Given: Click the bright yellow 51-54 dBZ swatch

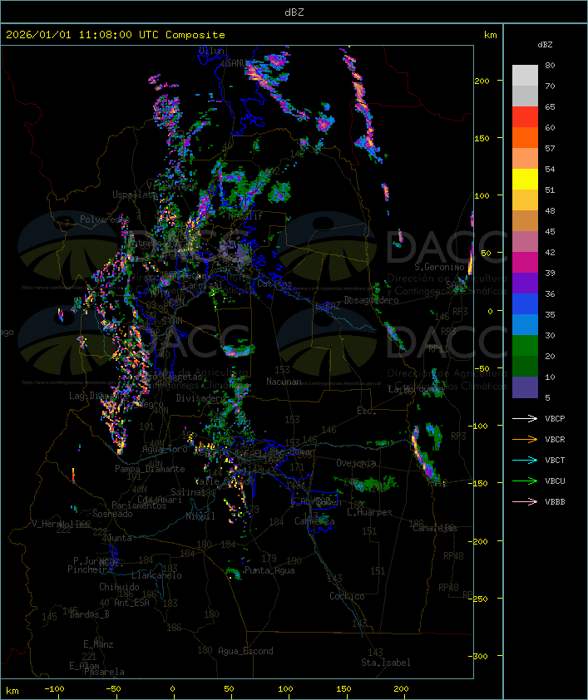Looking at the screenshot, I should (525, 180).
